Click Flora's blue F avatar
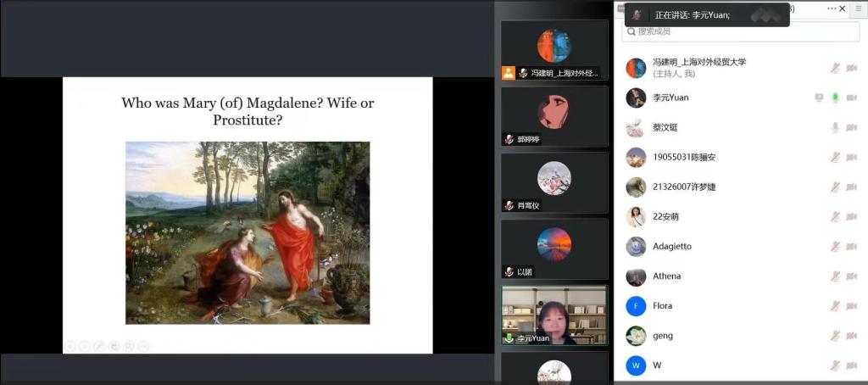This screenshot has width=868, height=385. (x=636, y=306)
